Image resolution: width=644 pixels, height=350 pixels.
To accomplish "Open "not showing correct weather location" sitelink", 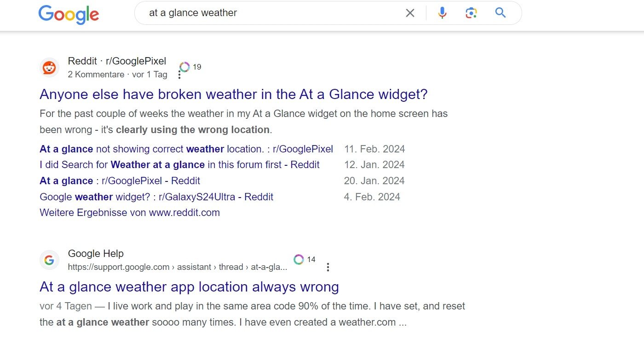I will click(186, 149).
